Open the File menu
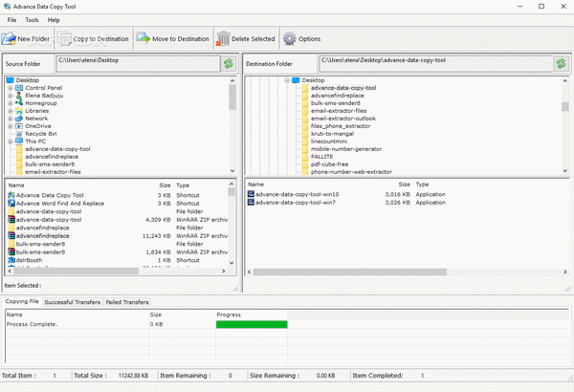The height and width of the screenshot is (392, 574). click(x=11, y=20)
